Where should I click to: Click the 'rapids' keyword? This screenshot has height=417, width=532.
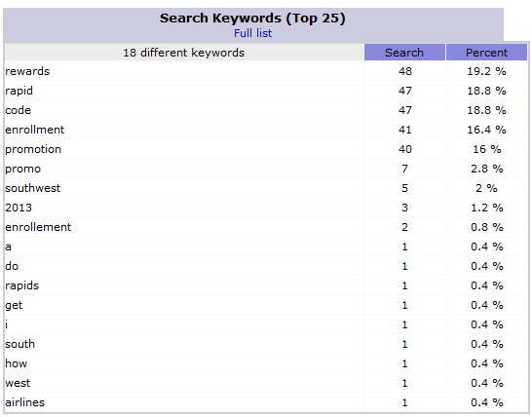22,285
